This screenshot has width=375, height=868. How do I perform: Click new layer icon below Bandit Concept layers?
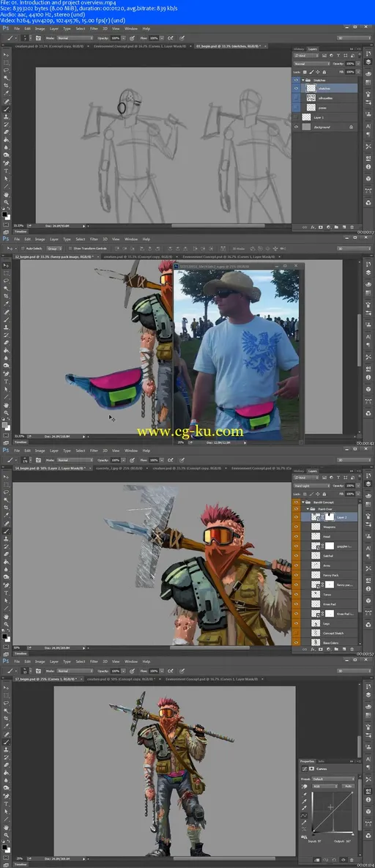(344, 648)
